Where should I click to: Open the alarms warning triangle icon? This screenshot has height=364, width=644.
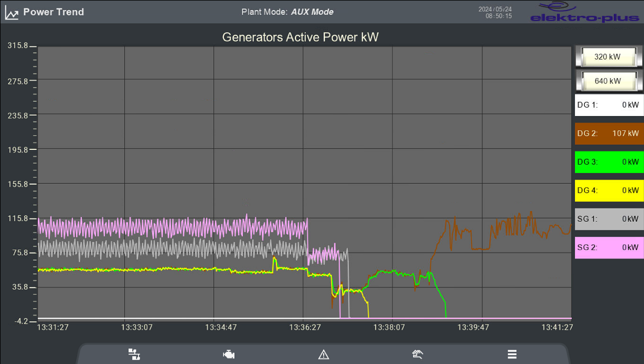tap(324, 355)
